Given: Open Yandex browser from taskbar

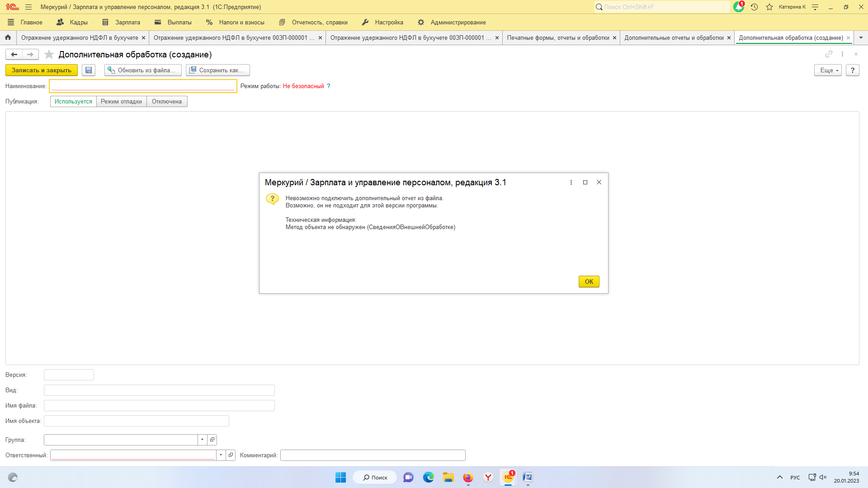Looking at the screenshot, I should click(x=488, y=477).
